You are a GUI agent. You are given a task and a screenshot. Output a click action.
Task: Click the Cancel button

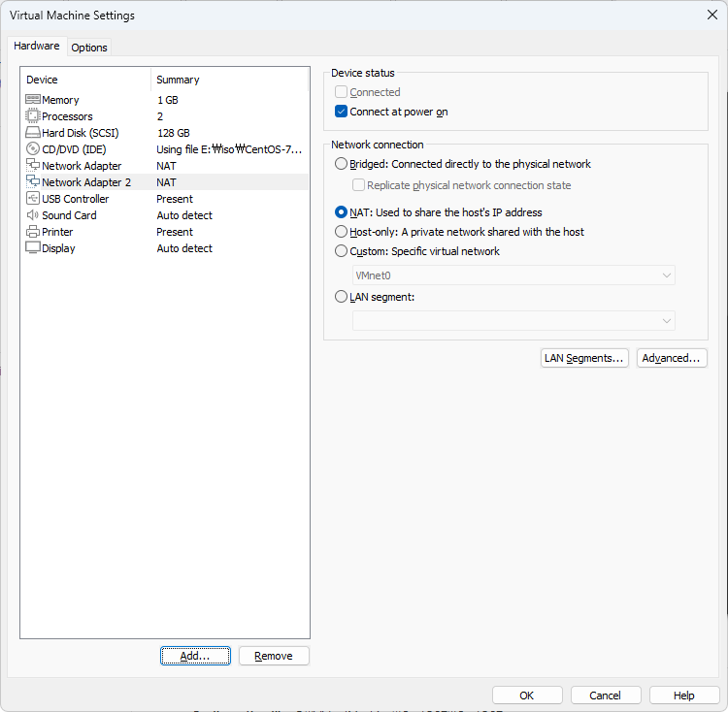coord(606,696)
